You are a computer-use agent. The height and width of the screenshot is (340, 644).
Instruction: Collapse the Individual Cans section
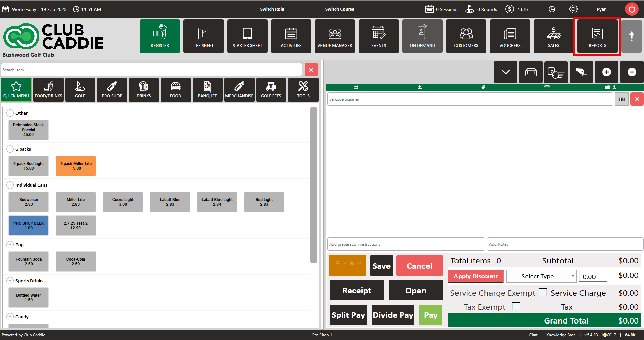[10, 185]
